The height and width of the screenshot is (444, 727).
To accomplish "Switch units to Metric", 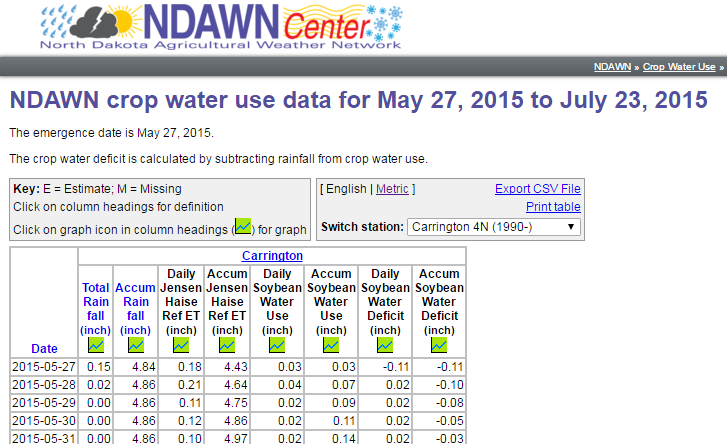I will point(392,189).
